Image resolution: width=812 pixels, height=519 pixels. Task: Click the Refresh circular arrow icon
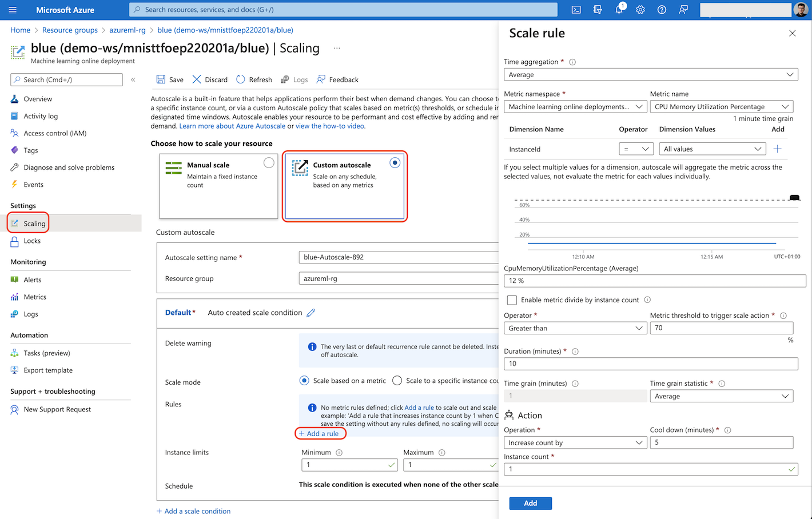pos(241,79)
